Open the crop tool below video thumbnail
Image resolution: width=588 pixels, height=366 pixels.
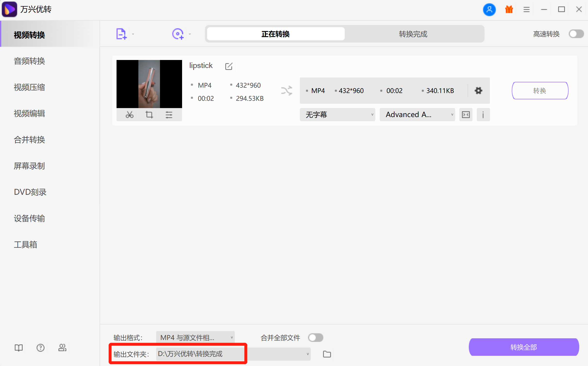(149, 115)
